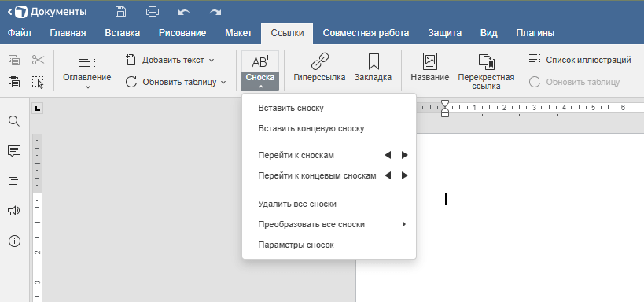Cut selection with the scissors icon

pyautogui.click(x=38, y=60)
